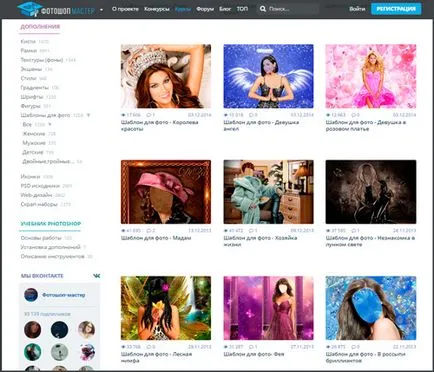434x372 pixels.
Task: Click the title Шаблон для фото - Мадам
Action: point(156,238)
